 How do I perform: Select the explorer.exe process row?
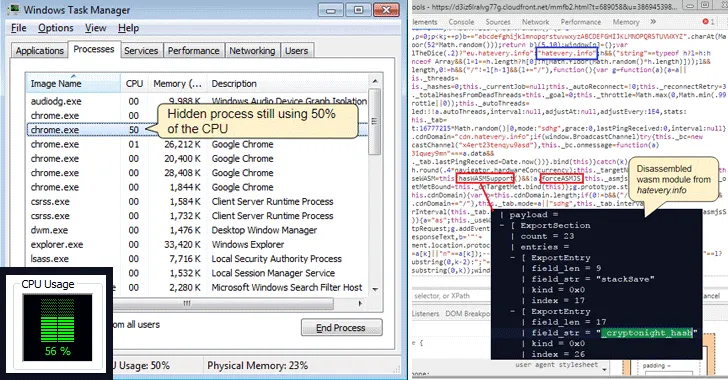click(x=197, y=245)
